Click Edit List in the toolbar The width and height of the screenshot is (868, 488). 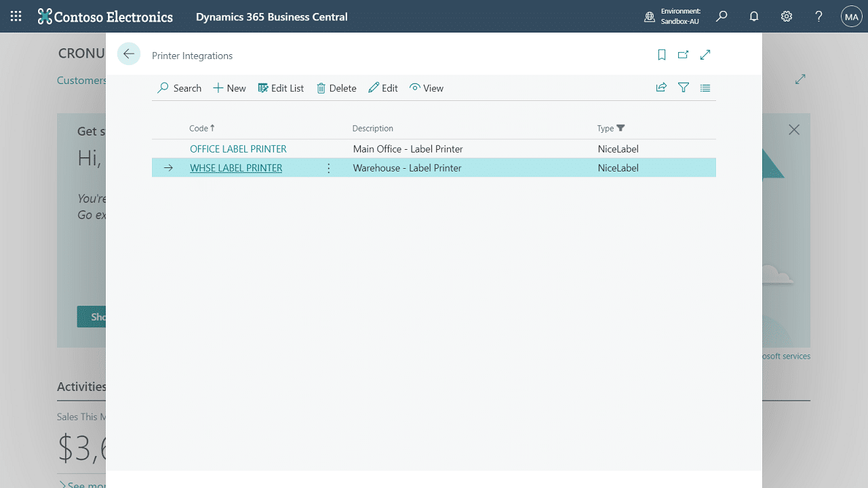[281, 88]
